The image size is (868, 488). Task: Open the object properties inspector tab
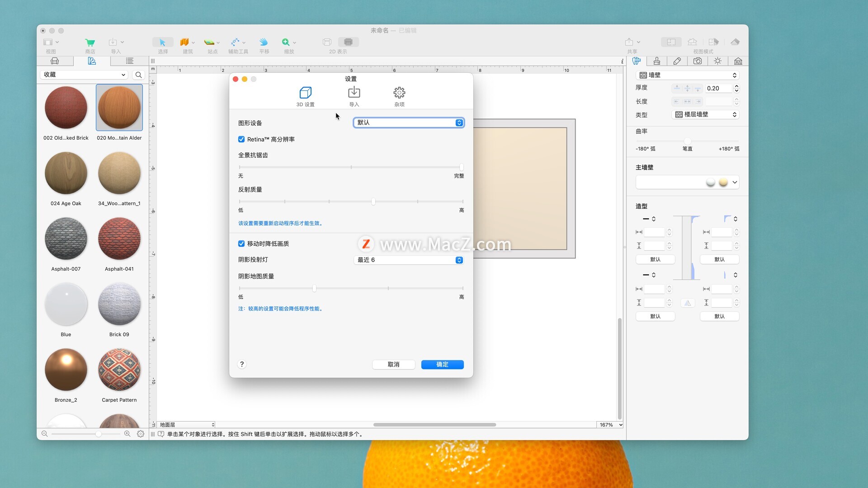[x=637, y=61]
